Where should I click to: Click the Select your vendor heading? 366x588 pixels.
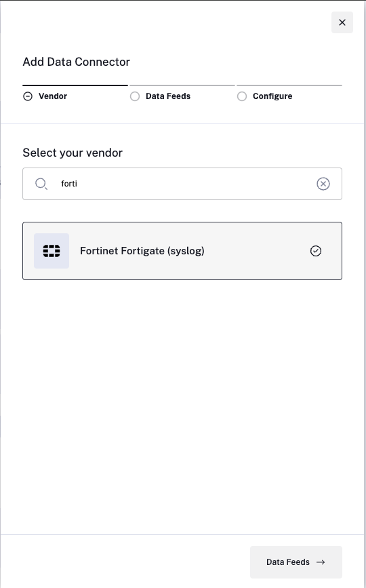click(73, 153)
